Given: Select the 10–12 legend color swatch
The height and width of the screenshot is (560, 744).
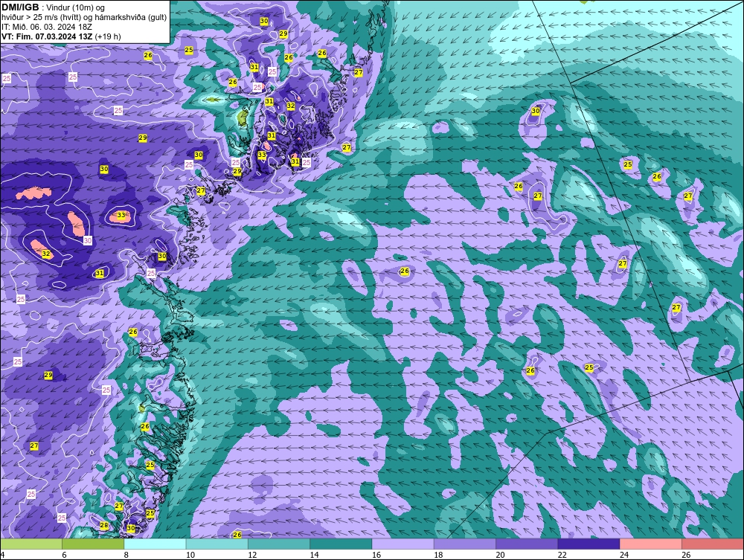Looking at the screenshot, I should [217, 544].
